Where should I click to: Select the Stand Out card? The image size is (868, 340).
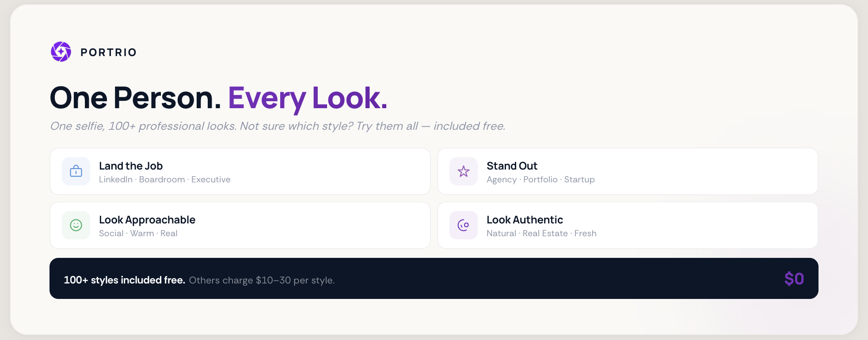(x=628, y=171)
